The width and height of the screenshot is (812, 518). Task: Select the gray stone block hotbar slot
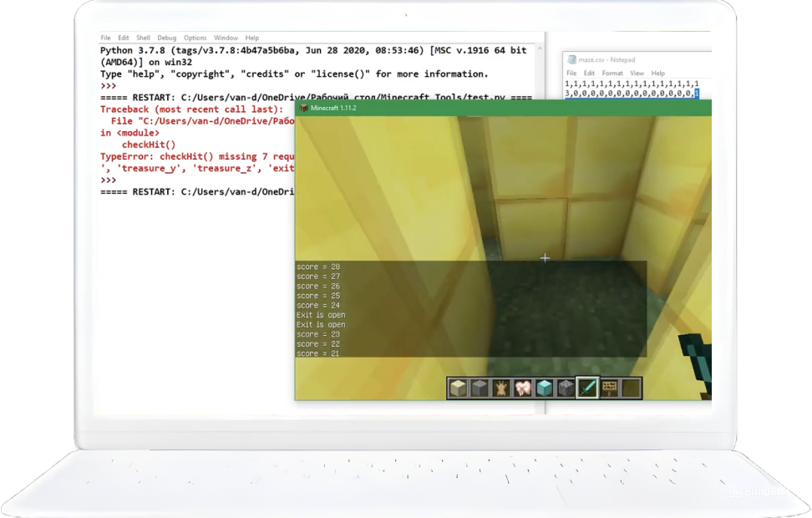[480, 388]
